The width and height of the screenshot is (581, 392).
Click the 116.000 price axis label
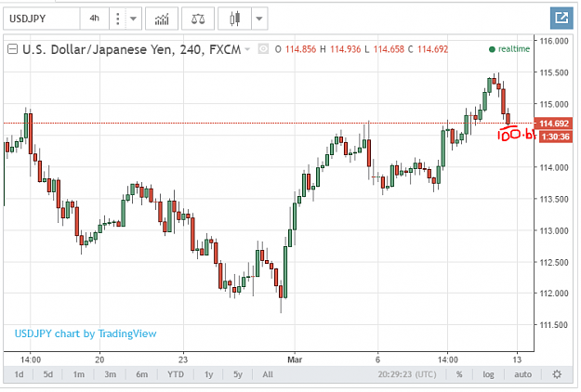(554, 41)
